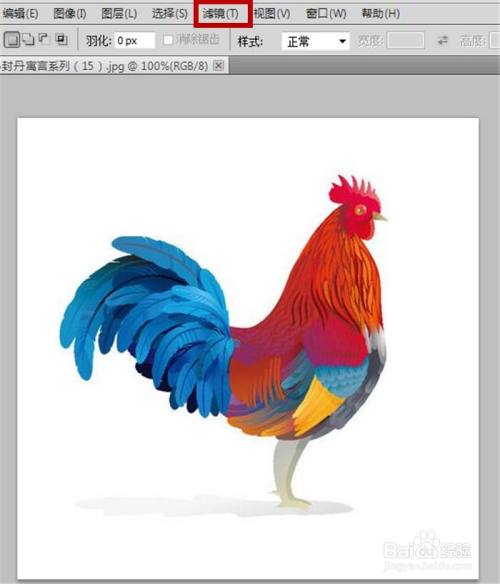Select the Subtract from selection icon
Viewport: 500px width, 584px height.
pos(44,39)
